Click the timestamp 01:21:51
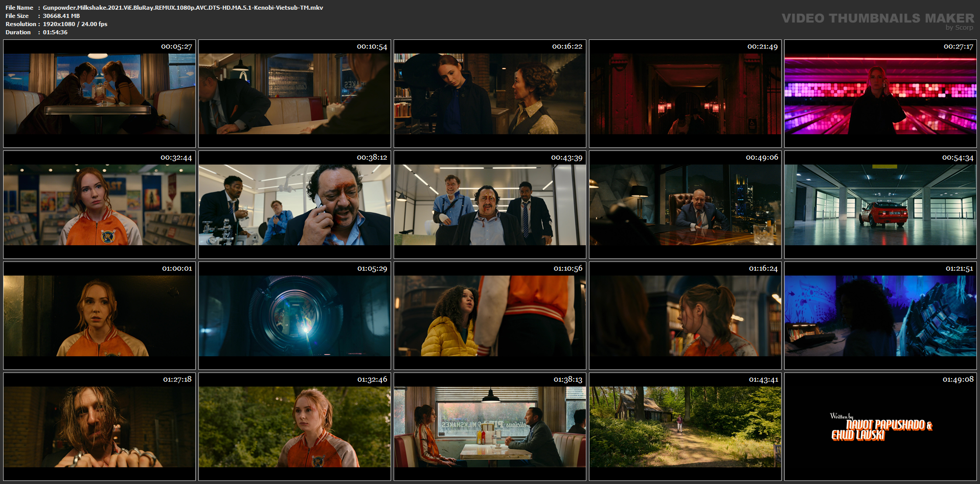This screenshot has height=484, width=980. (x=959, y=269)
